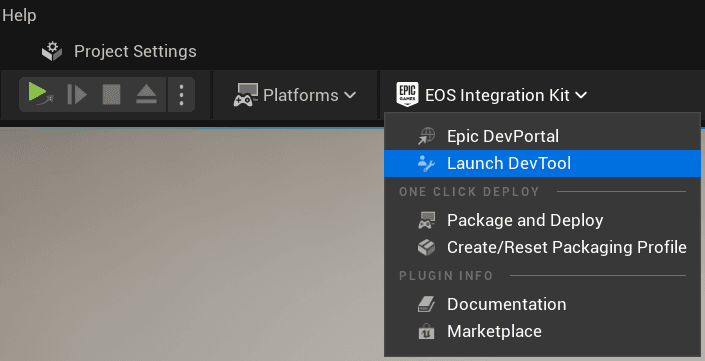Click the frame skip button

pos(77,95)
